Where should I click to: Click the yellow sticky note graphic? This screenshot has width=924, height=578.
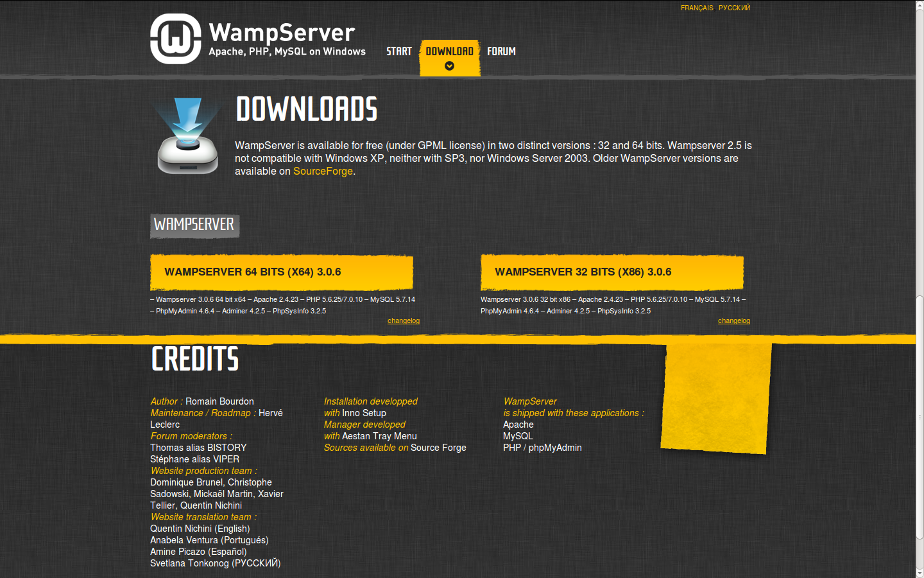(716, 398)
